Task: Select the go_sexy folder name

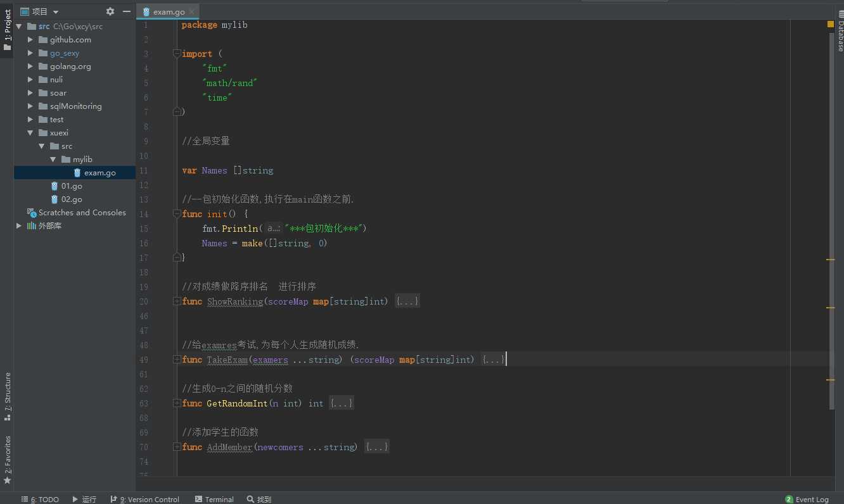Action: tap(65, 53)
